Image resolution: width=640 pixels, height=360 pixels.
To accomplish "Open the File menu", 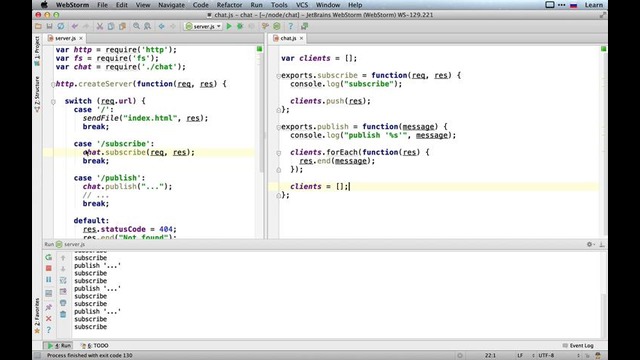I will click(102, 5).
